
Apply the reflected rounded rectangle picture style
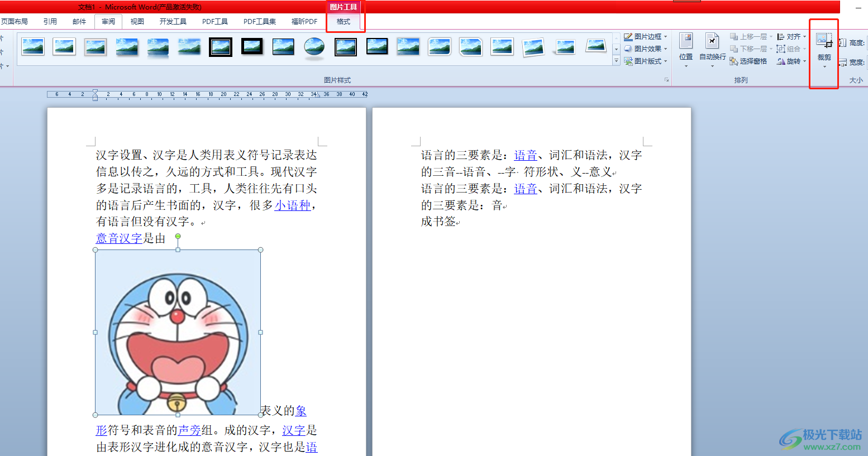tap(158, 47)
